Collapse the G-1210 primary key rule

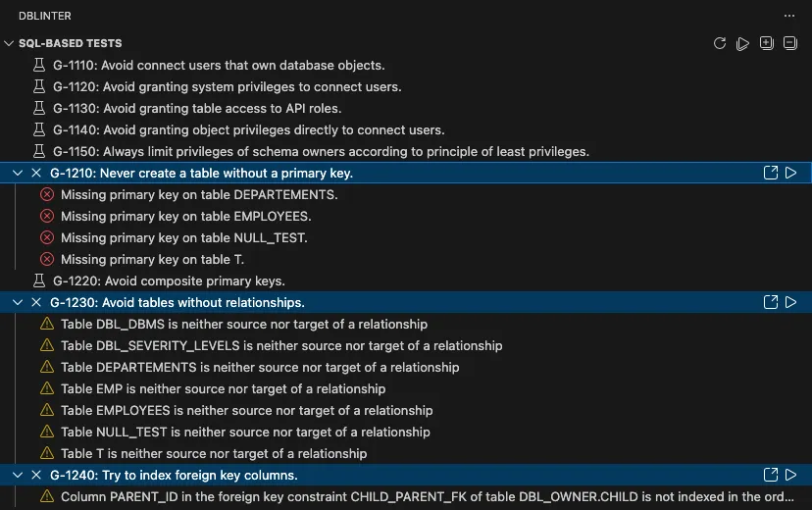[17, 173]
